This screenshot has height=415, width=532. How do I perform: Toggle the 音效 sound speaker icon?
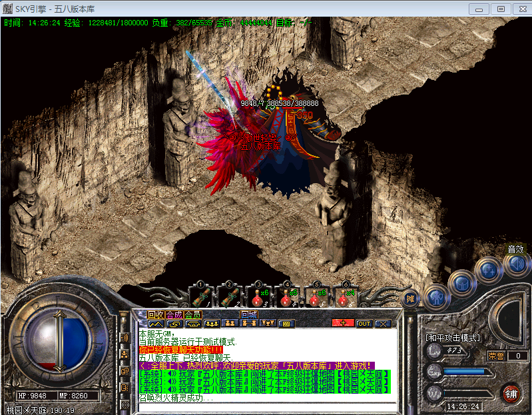tap(517, 264)
